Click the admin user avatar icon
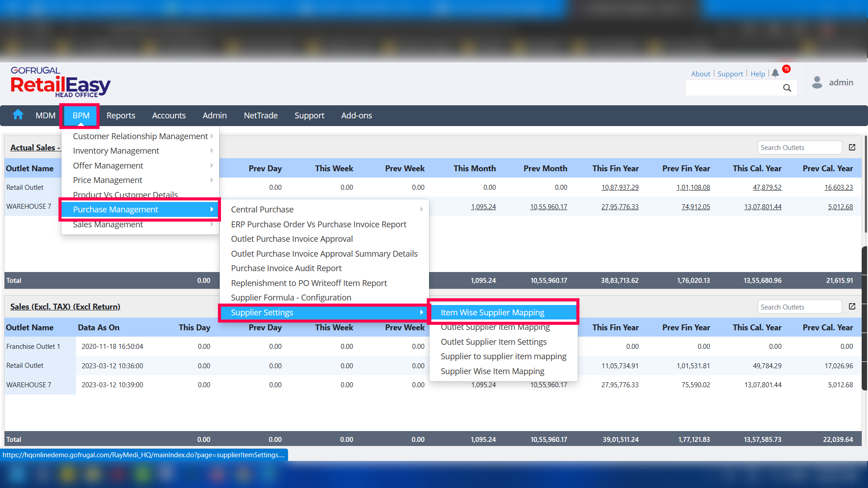Viewport: 868px width, 488px height. (x=817, y=82)
